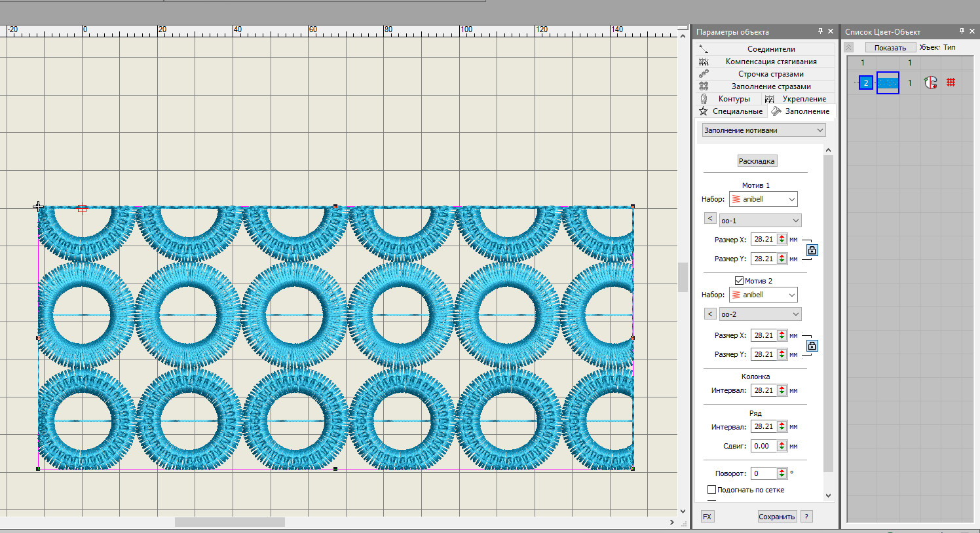Uncheck the Мотив 2 checkbox
980x533 pixels.
click(x=739, y=281)
